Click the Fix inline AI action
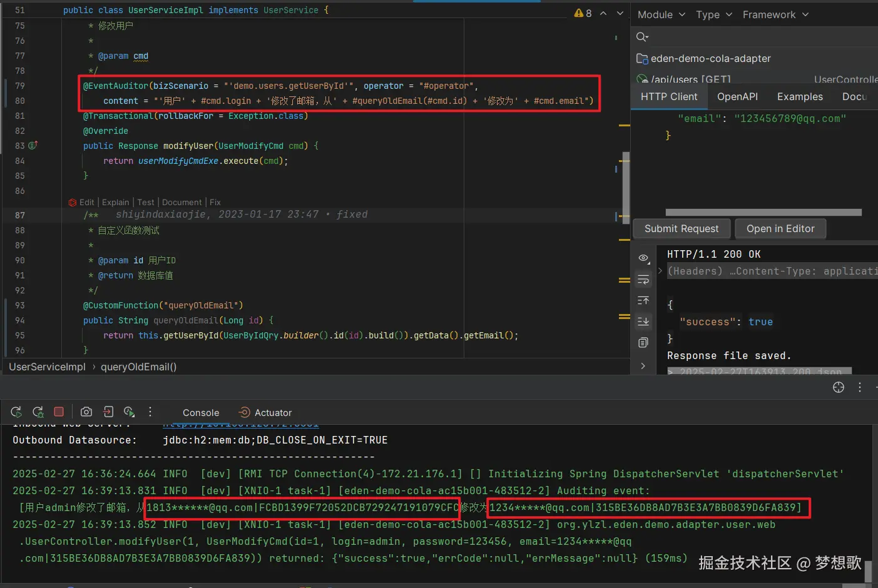 [x=215, y=202]
